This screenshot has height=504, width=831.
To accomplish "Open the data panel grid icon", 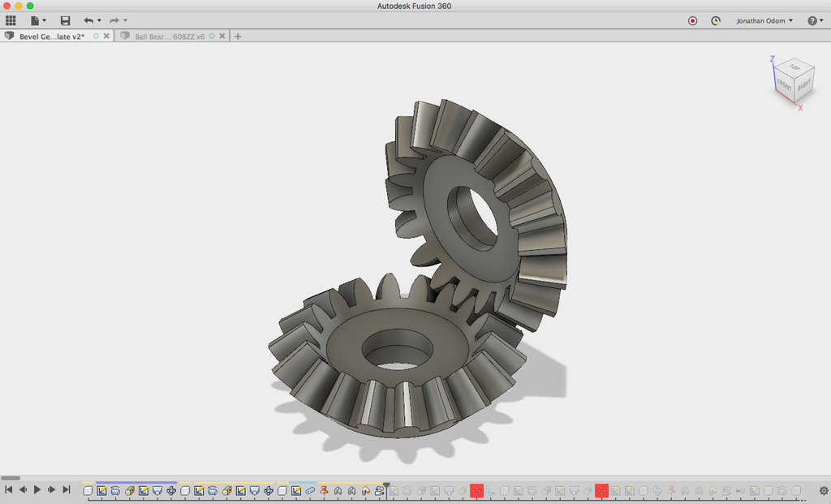I will pos(11,20).
